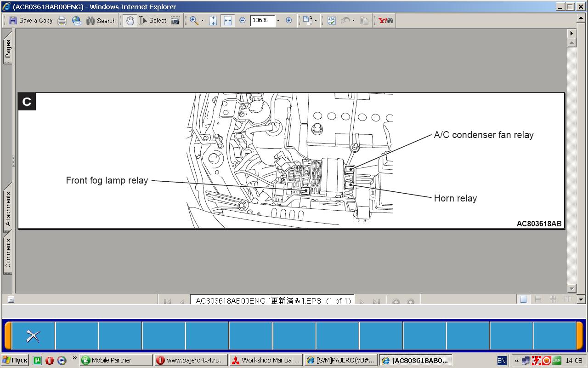This screenshot has height=368, width=588.
Task: Click the vertical scrollbar down arrow
Action: (571, 288)
